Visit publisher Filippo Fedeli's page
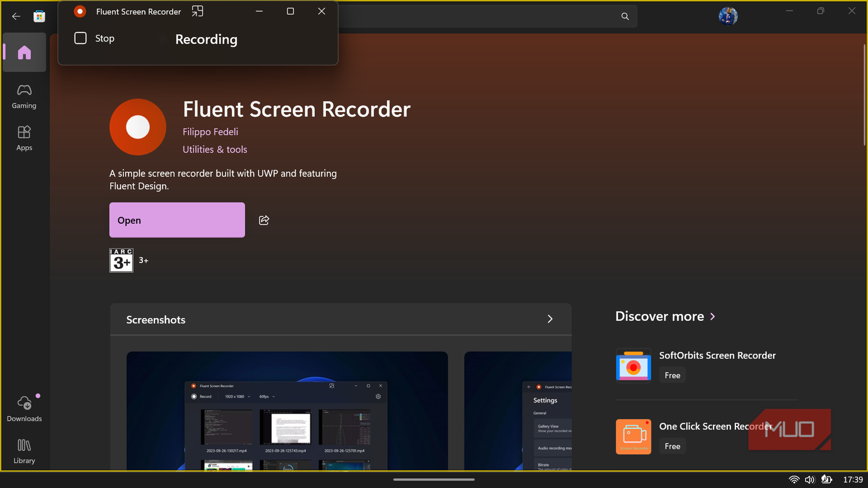Image resolution: width=868 pixels, height=488 pixels. click(211, 132)
